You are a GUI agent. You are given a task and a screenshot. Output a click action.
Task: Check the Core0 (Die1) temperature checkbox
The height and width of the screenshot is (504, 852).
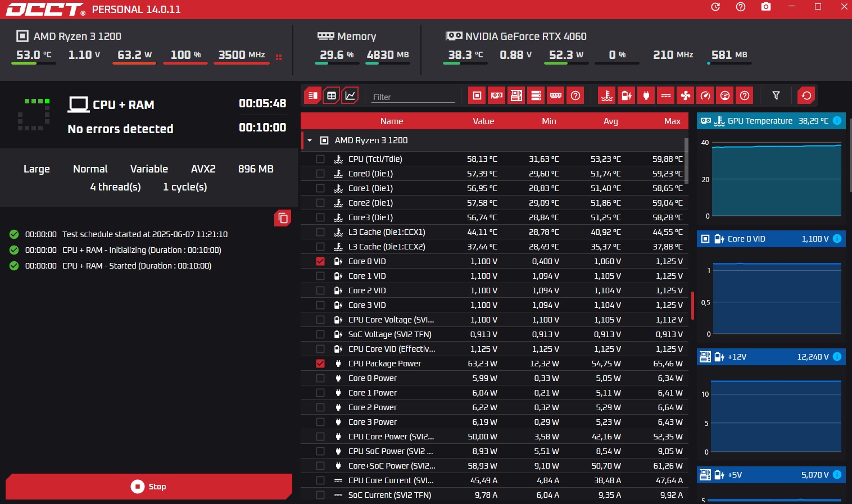(320, 174)
